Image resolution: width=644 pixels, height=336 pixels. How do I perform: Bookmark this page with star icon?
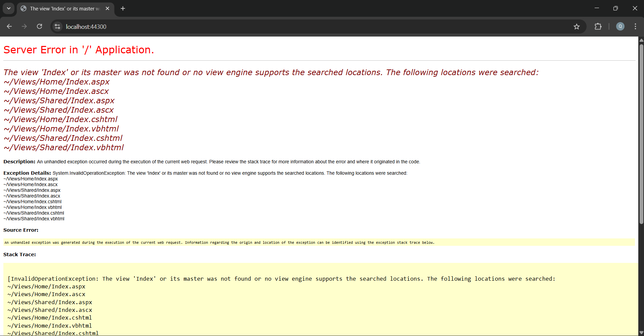(x=577, y=26)
